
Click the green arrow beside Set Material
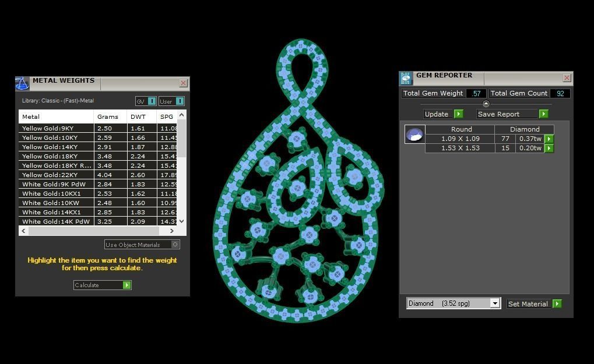coord(557,304)
